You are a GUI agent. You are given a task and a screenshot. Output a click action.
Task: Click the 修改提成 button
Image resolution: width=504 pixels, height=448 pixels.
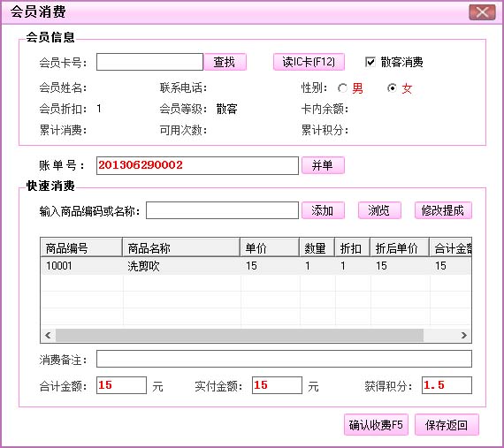(443, 210)
